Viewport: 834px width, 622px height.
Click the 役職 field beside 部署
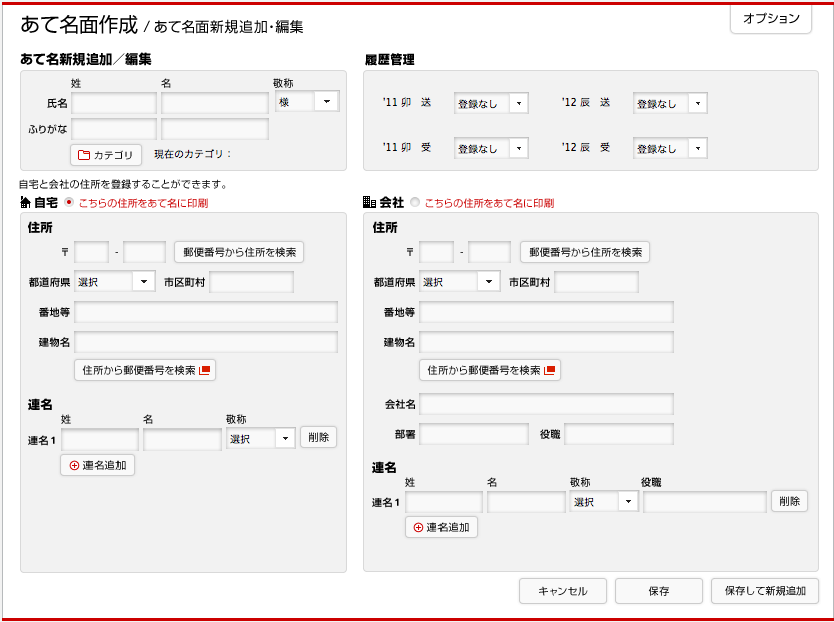(619, 434)
